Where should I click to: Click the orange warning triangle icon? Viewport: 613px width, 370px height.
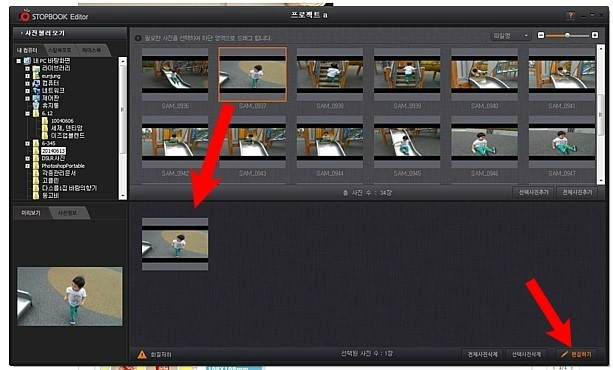(x=142, y=354)
